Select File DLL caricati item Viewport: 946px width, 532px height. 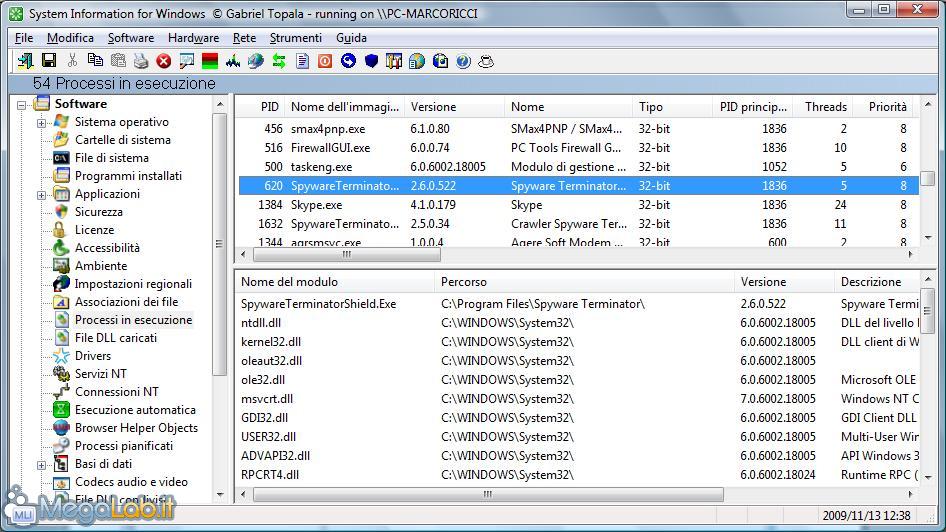(116, 338)
